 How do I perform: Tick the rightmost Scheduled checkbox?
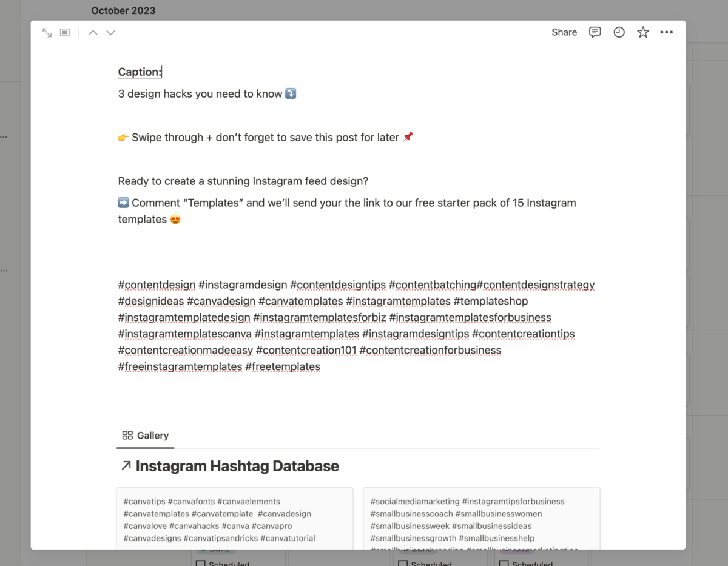(x=504, y=564)
